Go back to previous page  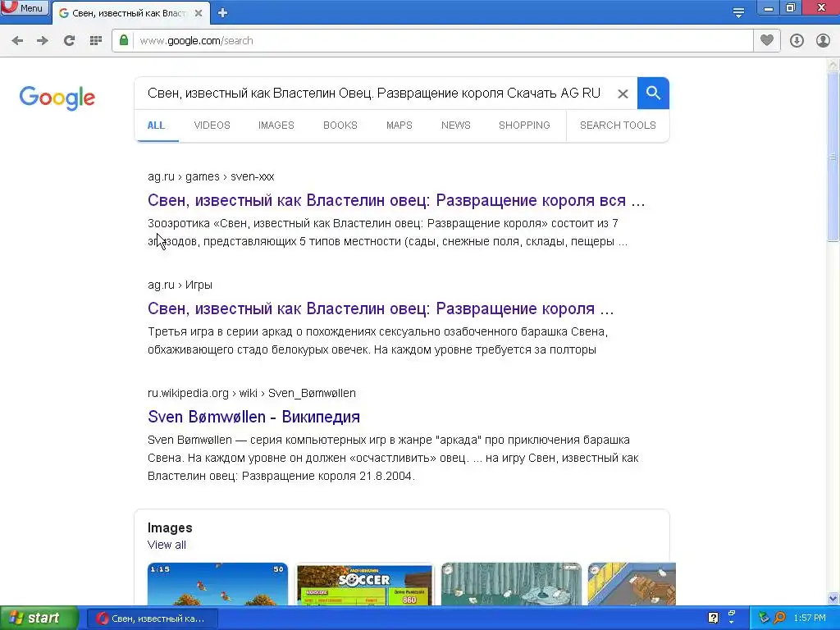[17, 41]
